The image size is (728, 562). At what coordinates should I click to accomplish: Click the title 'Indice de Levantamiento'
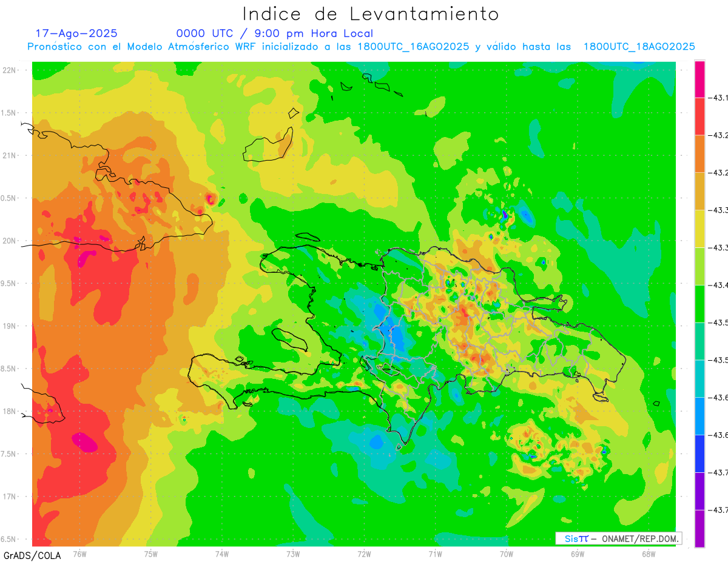(x=371, y=14)
